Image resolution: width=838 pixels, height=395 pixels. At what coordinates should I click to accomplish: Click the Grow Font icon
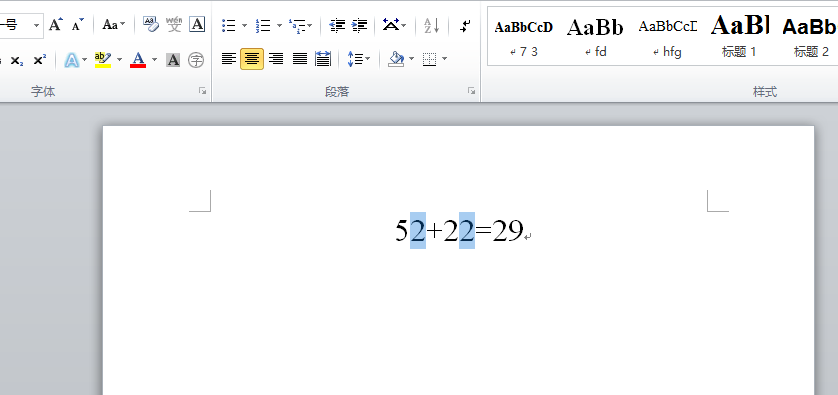pos(56,25)
